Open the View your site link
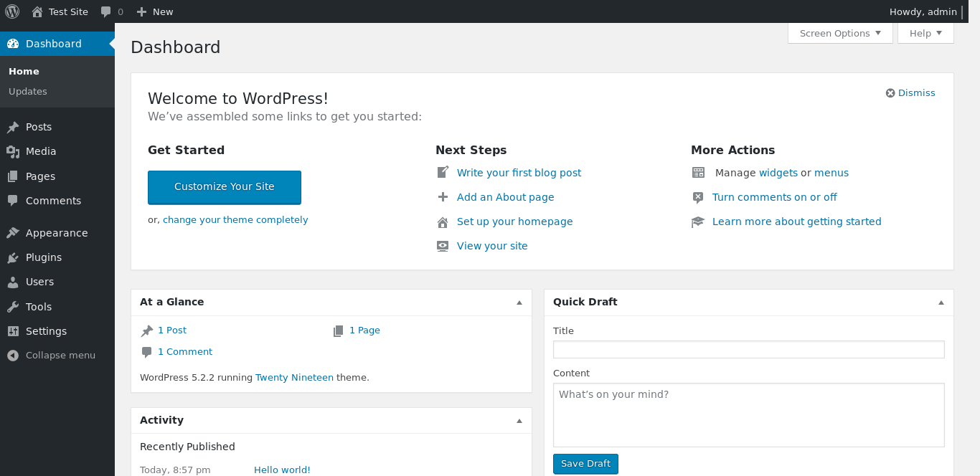 tap(492, 246)
